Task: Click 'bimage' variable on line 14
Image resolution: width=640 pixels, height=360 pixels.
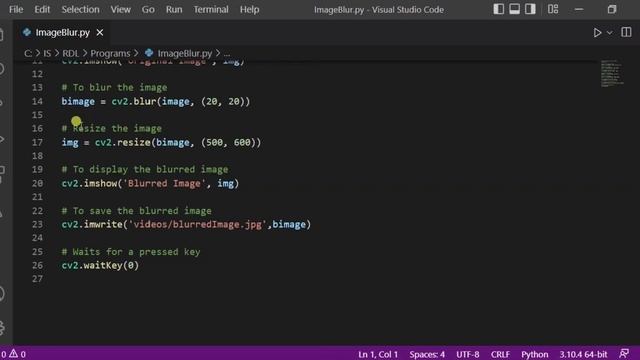Action: point(78,101)
